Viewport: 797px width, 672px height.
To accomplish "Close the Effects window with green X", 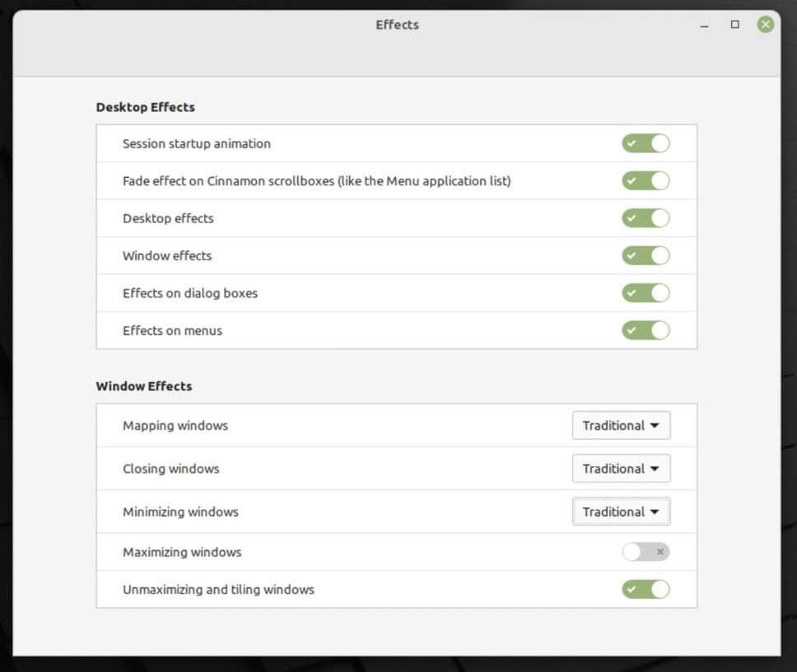I will [x=766, y=25].
